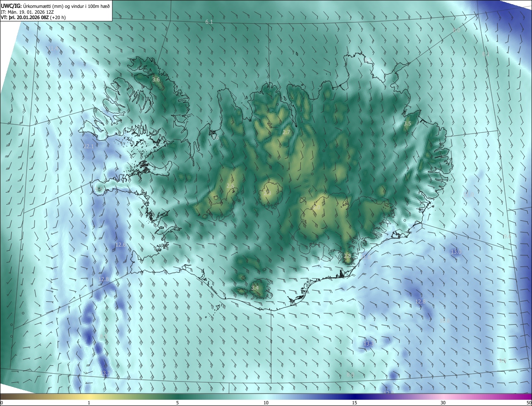Click the '8.0' value label above the colorbar
Screen dimensions: 532x406
click(350, 375)
